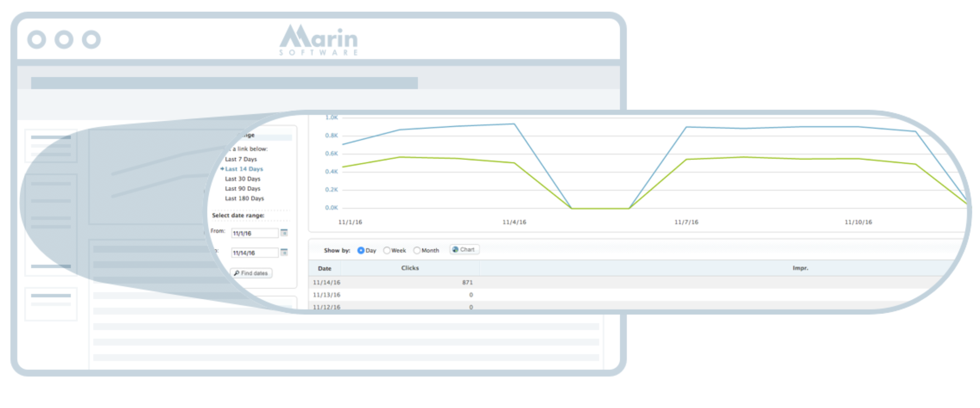The image size is (980, 408).
Task: Choose the Last 180 Days link
Action: click(x=244, y=199)
